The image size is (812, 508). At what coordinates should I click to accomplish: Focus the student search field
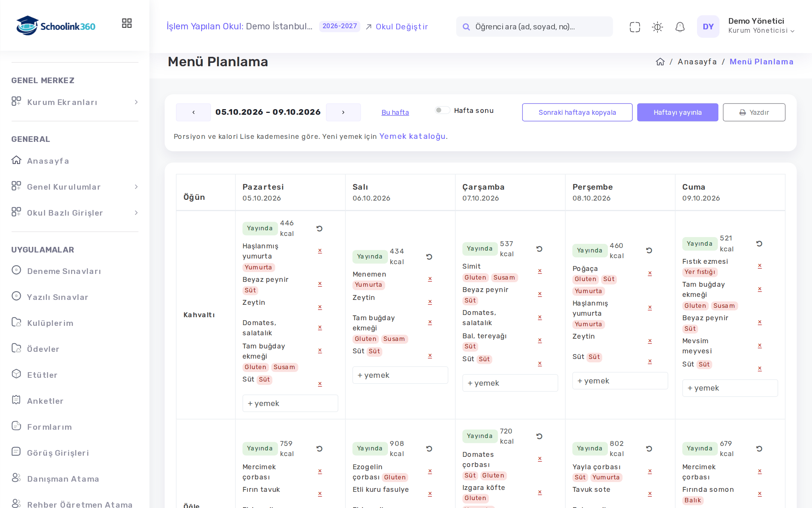[534, 27]
